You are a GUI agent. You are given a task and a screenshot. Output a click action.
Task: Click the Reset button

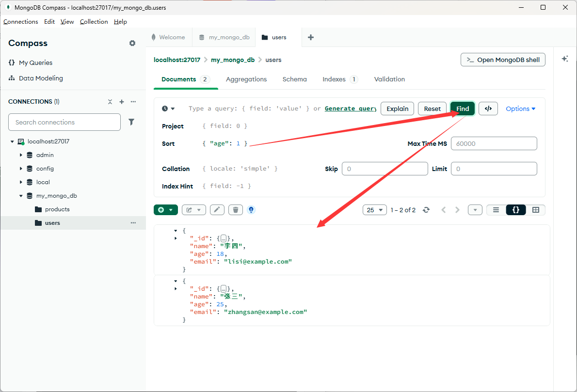click(x=432, y=109)
